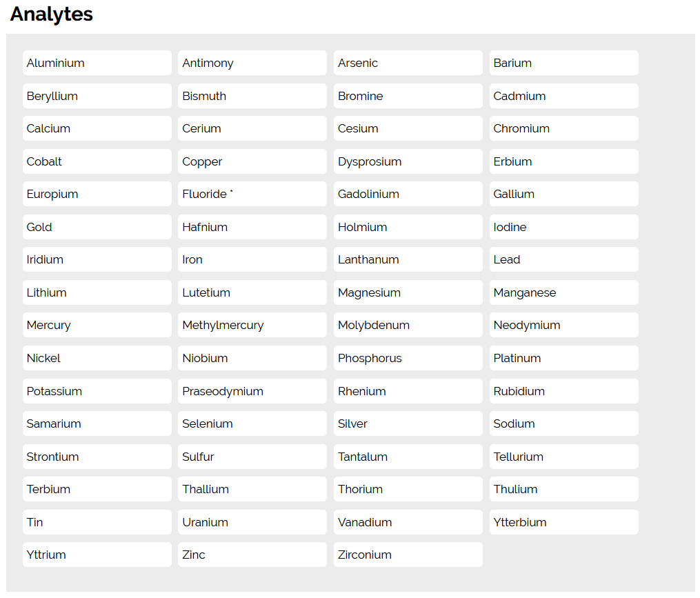The width and height of the screenshot is (700, 598).
Task: Select the Samarium entry
Action: coord(97,424)
